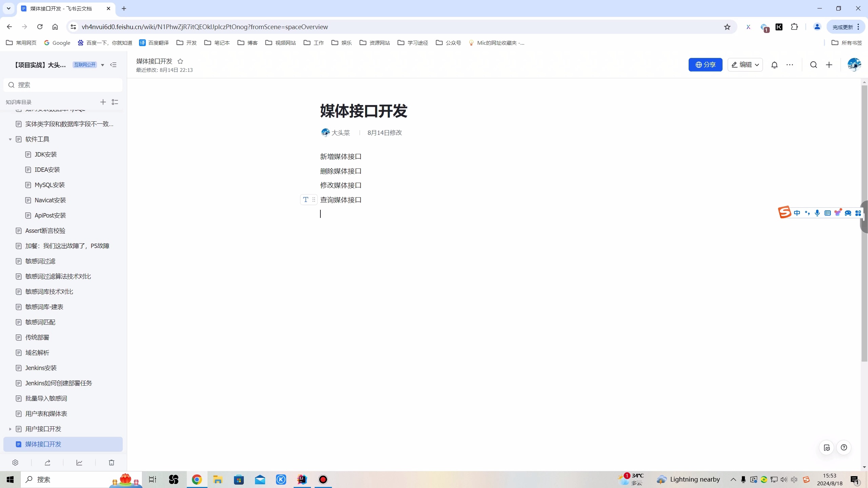
Task: Open the 编辑 button dropdown arrow
Action: tap(757, 64)
